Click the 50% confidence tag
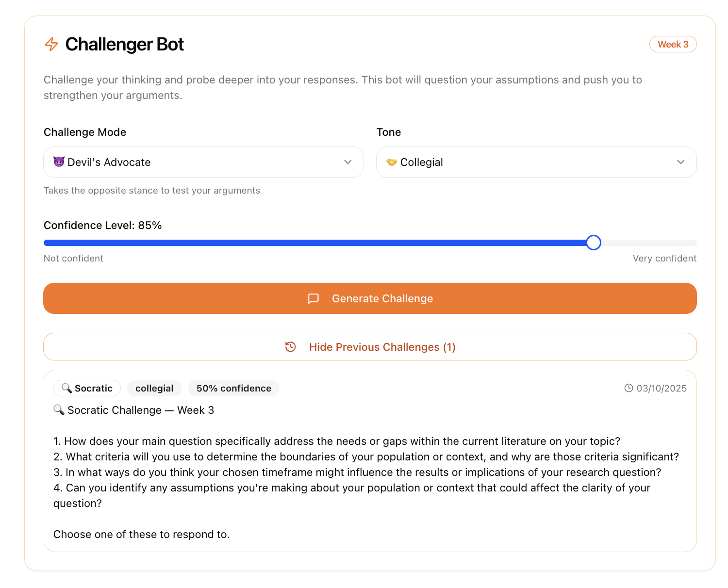 point(234,388)
